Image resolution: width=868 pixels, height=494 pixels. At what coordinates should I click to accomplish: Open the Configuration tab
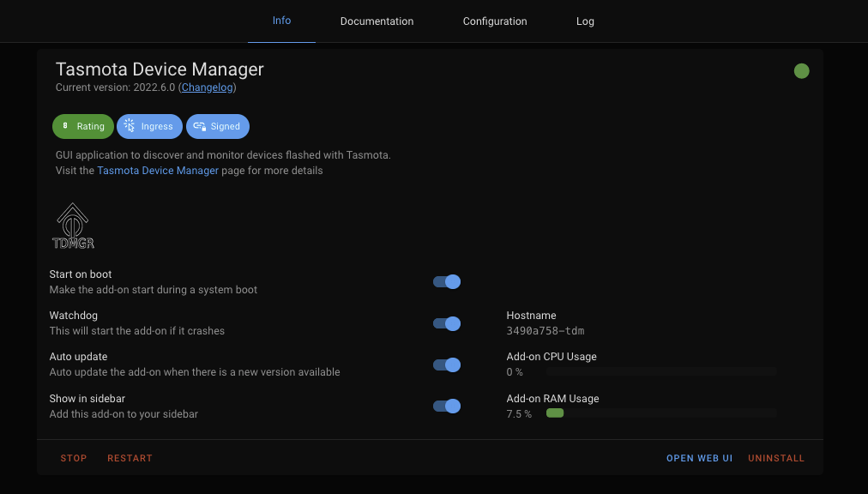[x=495, y=21]
